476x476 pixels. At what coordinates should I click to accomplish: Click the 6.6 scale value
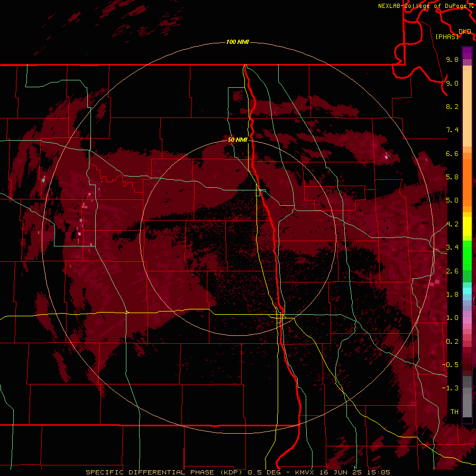pyautogui.click(x=452, y=153)
